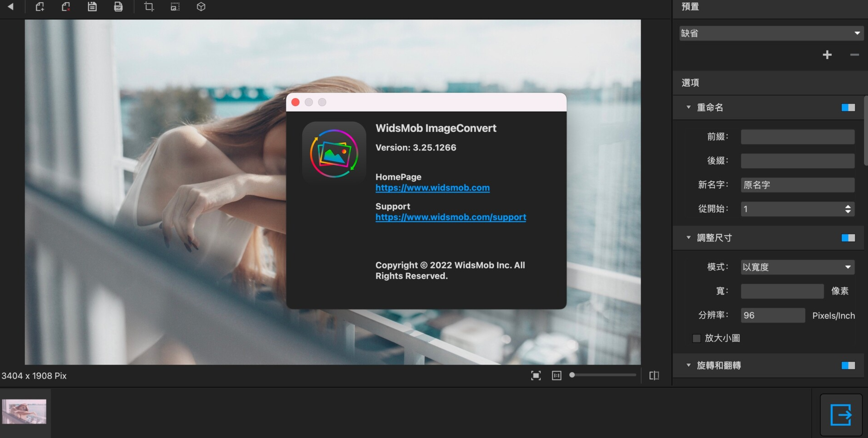
Task: Toggle the 重命名 rename switch
Action: coord(848,108)
